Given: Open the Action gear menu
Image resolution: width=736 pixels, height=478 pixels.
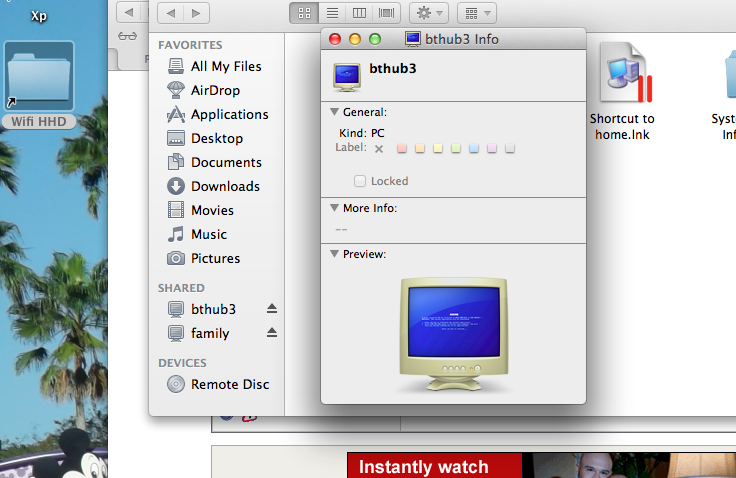Looking at the screenshot, I should click(429, 13).
